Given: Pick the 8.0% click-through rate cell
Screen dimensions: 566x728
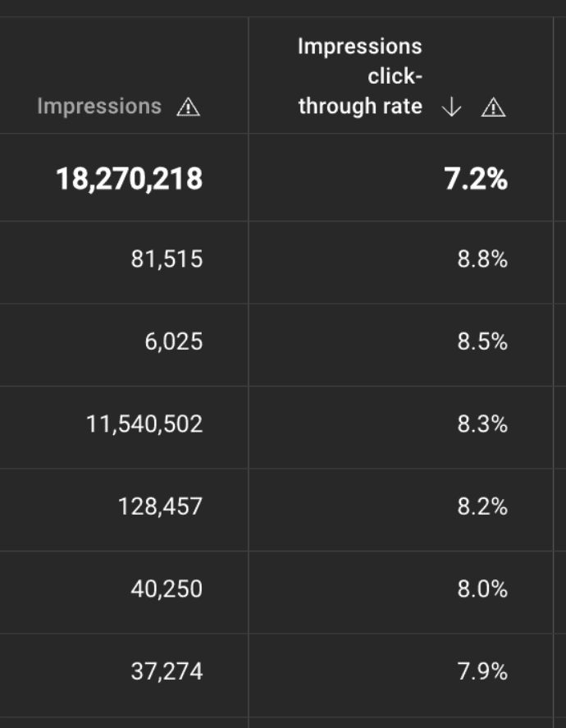Looking at the screenshot, I should pyautogui.click(x=482, y=589).
